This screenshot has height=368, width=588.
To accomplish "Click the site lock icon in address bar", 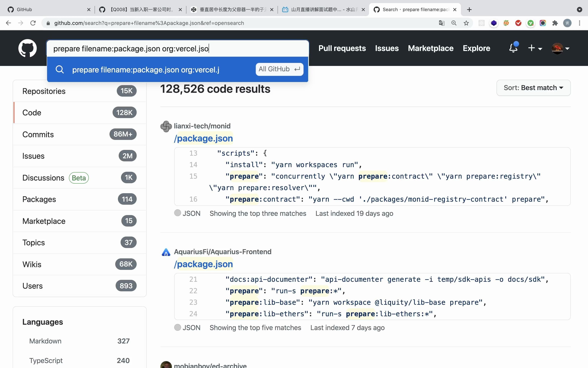I will click(48, 23).
